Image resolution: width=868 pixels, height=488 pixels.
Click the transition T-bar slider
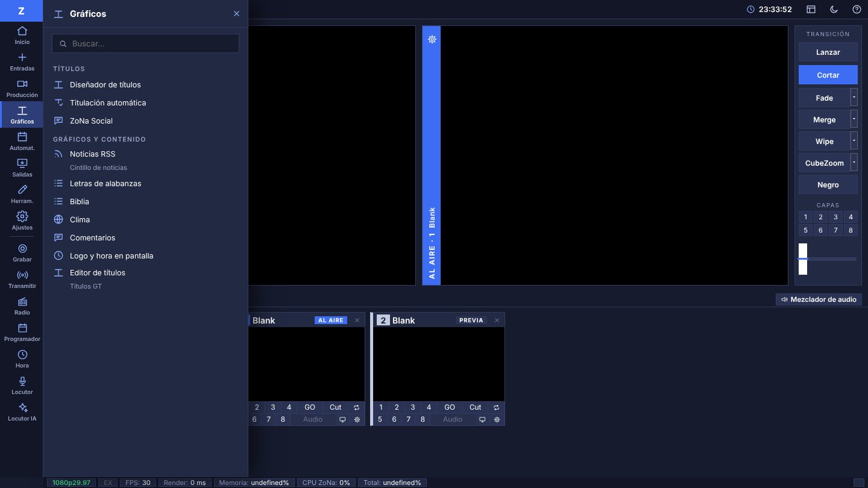tap(827, 259)
